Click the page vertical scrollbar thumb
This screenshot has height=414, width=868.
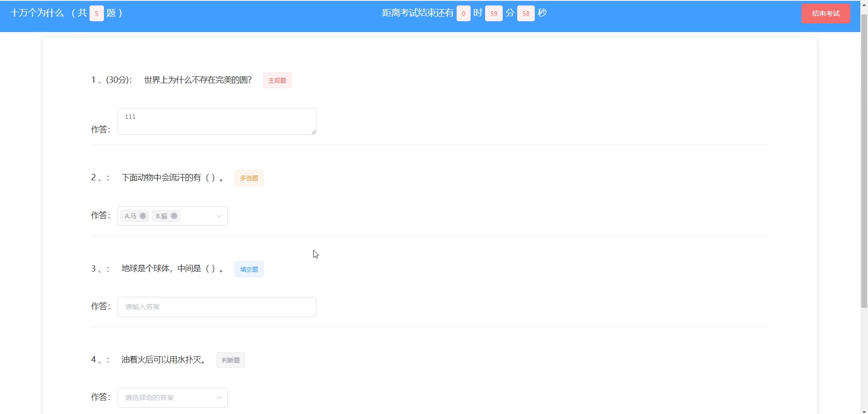click(x=864, y=161)
